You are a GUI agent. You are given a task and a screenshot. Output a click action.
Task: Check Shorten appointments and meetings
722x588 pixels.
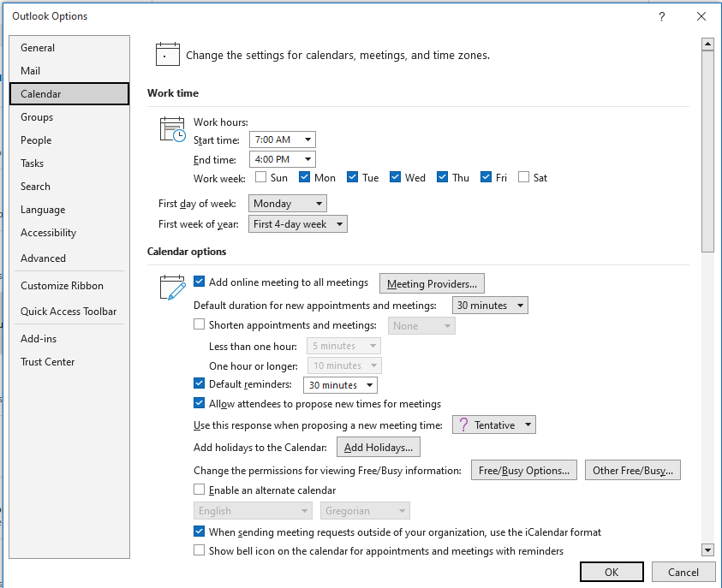click(x=199, y=324)
